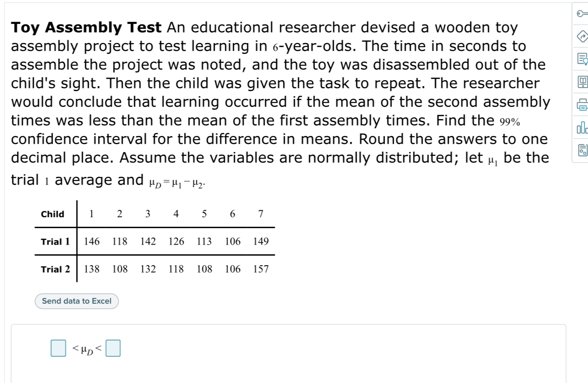Click the Send data to Excel button
This screenshot has width=588, height=383.
point(76,301)
